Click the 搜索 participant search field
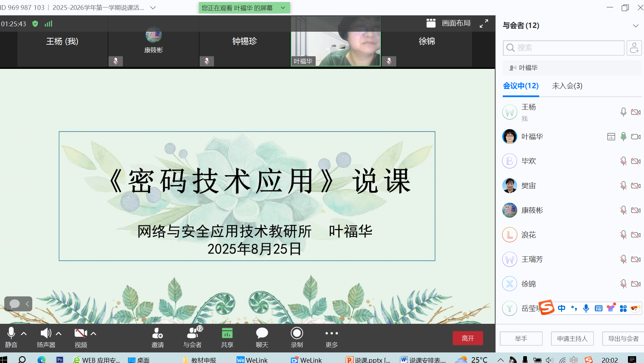This screenshot has width=644, height=363. point(563,48)
